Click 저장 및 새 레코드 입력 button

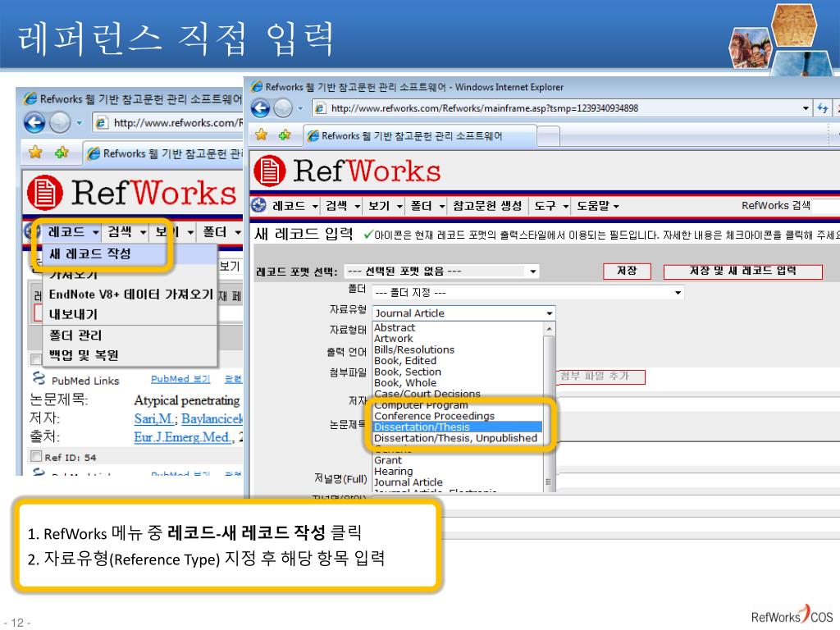click(742, 271)
